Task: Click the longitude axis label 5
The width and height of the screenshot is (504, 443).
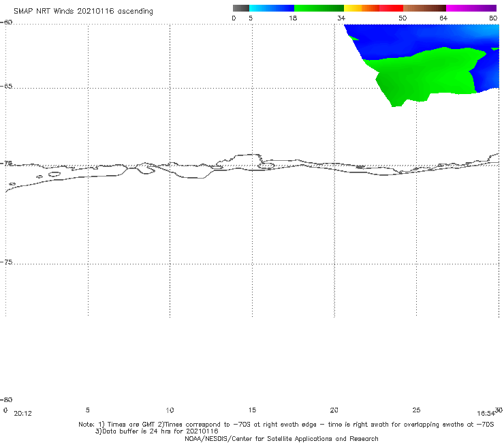Action: click(87, 410)
